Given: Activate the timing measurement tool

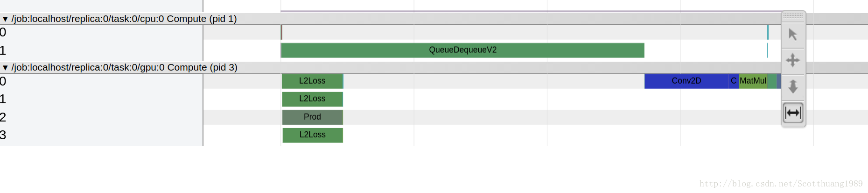Looking at the screenshot, I should [793, 113].
